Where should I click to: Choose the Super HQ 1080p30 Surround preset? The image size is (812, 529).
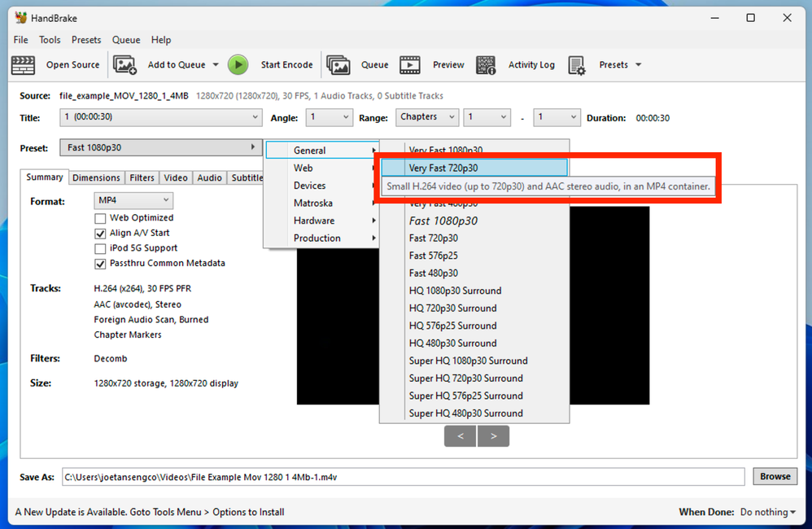474,361
